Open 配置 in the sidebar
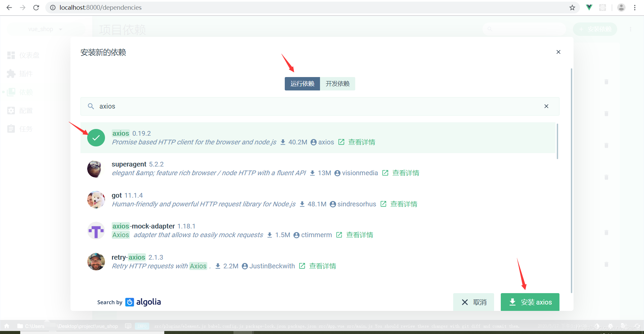Image resolution: width=644 pixels, height=334 pixels. [20, 111]
